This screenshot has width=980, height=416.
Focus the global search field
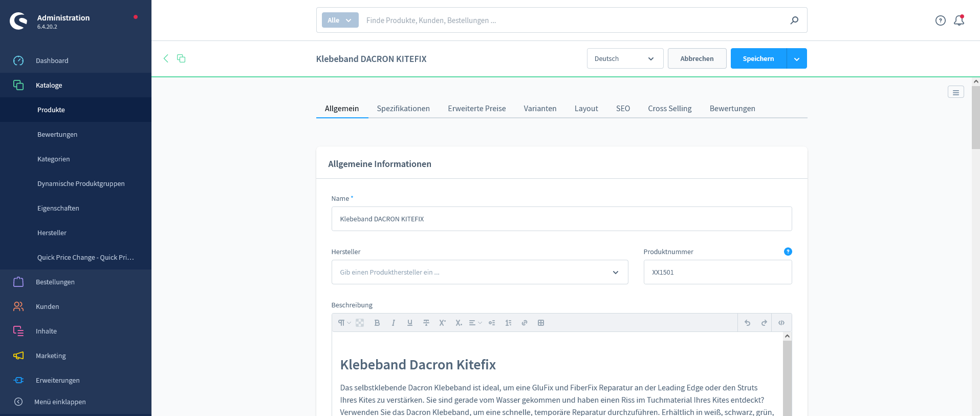point(573,20)
